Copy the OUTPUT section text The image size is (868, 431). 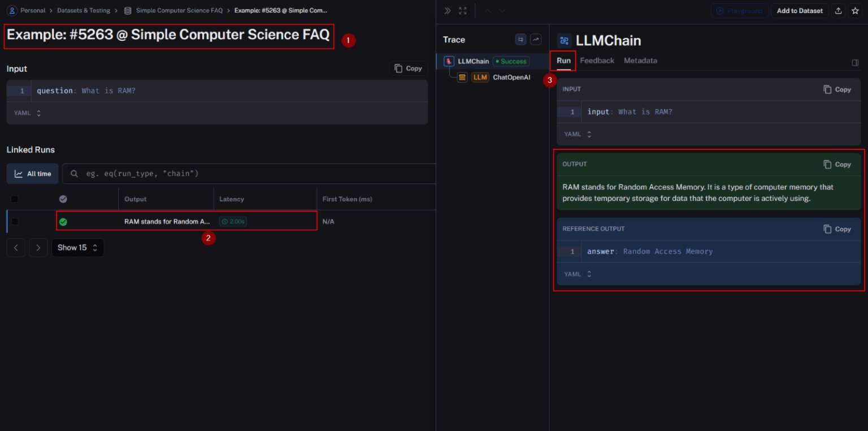[837, 165]
